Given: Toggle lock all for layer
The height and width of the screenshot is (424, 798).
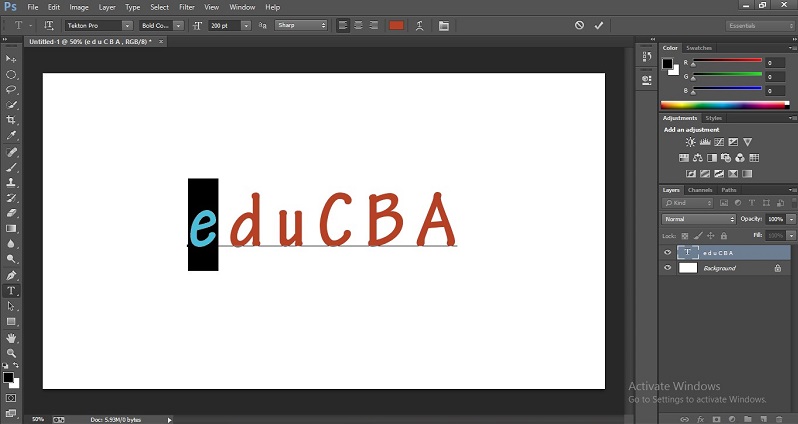Looking at the screenshot, I should tap(724, 236).
